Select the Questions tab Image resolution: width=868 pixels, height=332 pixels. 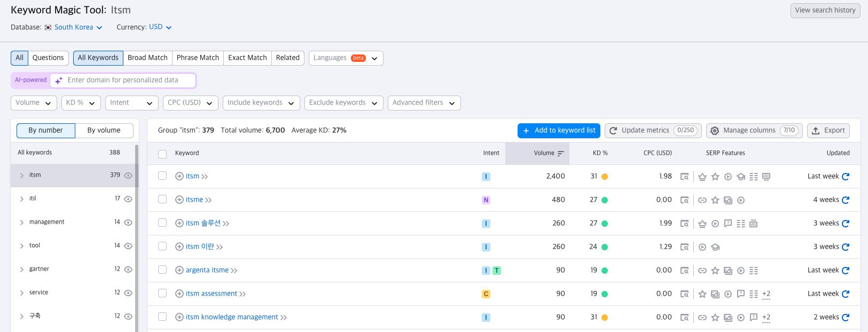pyautogui.click(x=48, y=58)
